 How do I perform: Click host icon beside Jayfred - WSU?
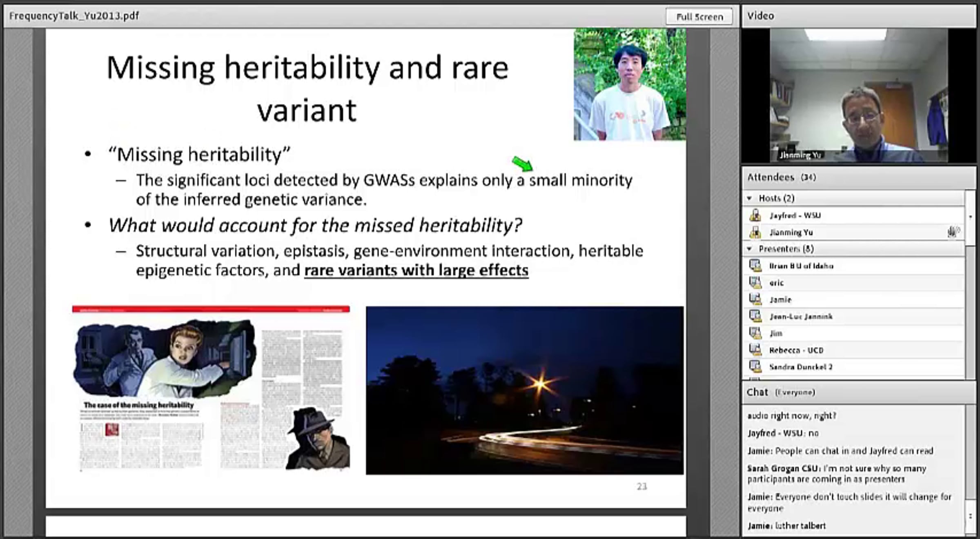point(755,215)
